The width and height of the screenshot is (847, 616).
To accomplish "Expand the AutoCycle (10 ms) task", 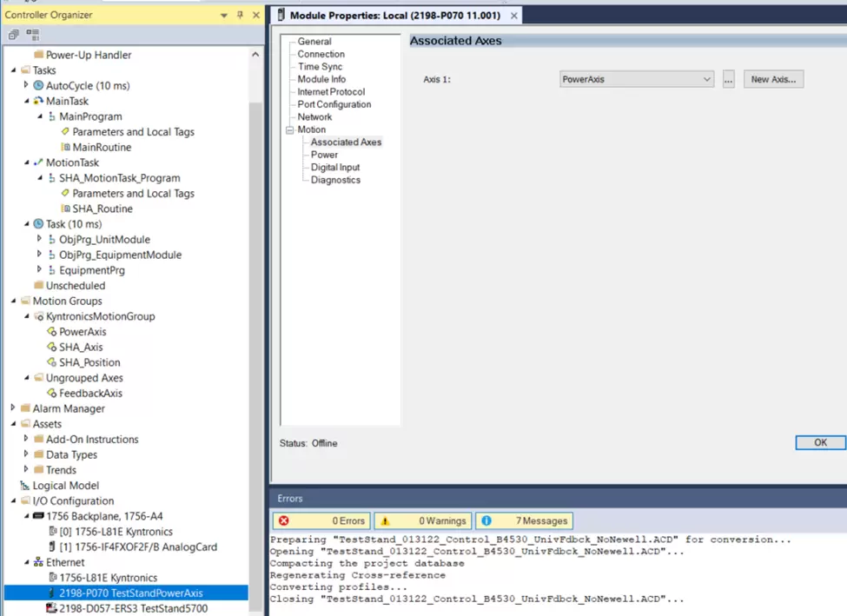I will [x=25, y=85].
